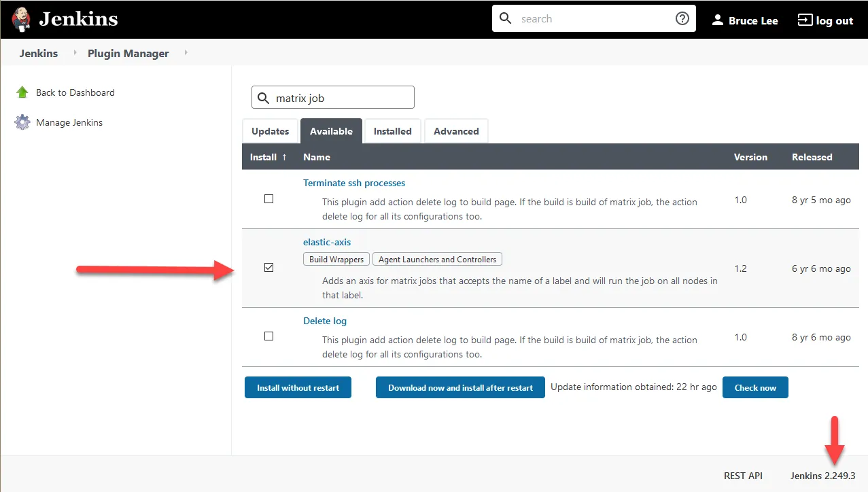The height and width of the screenshot is (492, 868).
Task: Click the elastic-axis description text
Action: pos(520,288)
